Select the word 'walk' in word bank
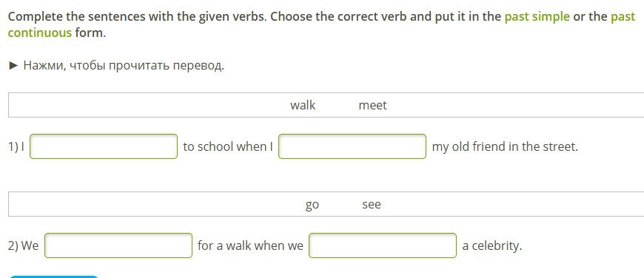Image resolution: width=644 pixels, height=278 pixels. 303,105
